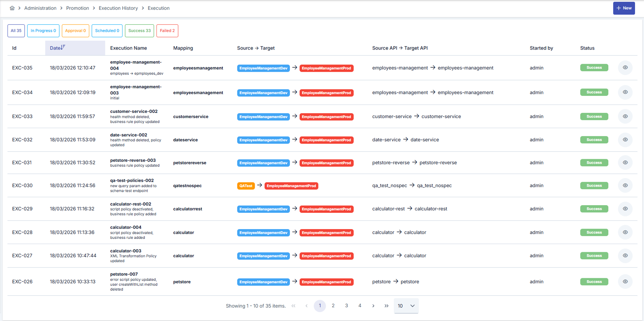Open Promotion breadcrumb link
The width and height of the screenshot is (644, 321).
77,8
